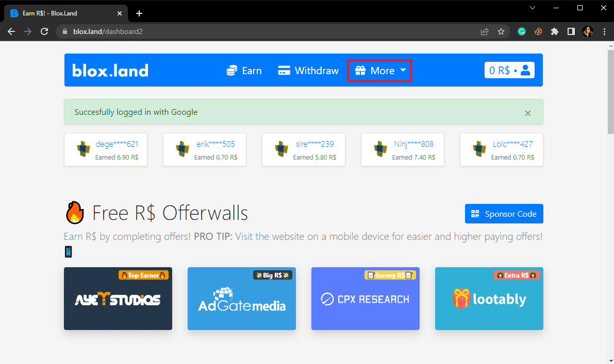Open the Chrome three-dot menu
This screenshot has height=364, width=614.
pos(604,31)
